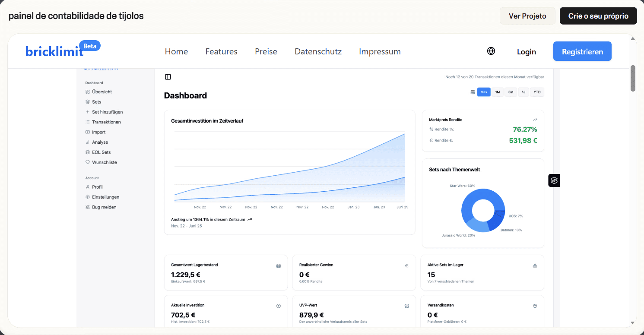Select the 1J time range
644x335 pixels.
tap(523, 92)
